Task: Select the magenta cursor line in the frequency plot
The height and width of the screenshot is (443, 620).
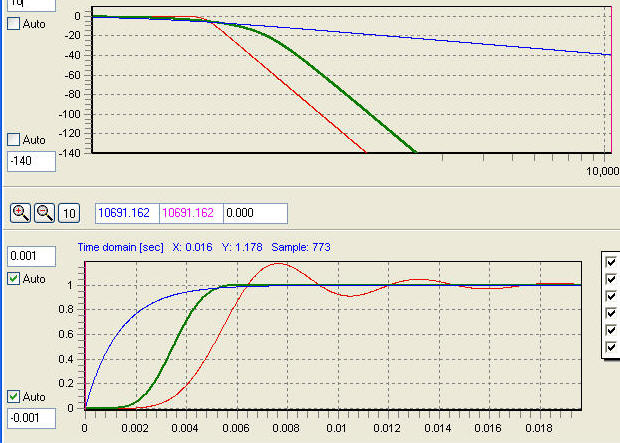Action: coord(611,79)
